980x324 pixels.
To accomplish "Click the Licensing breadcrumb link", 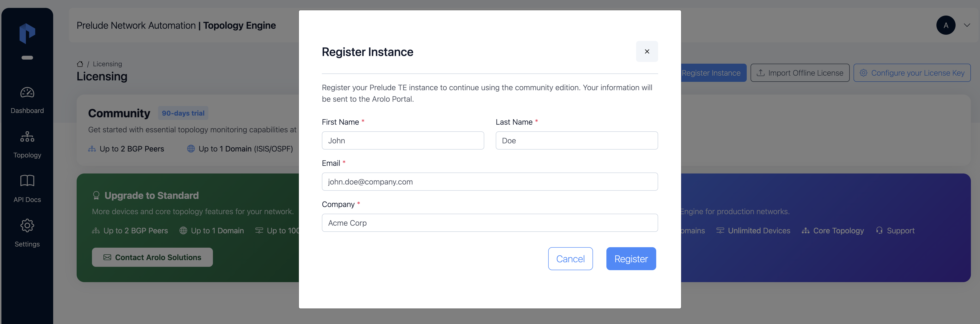I will 107,64.
